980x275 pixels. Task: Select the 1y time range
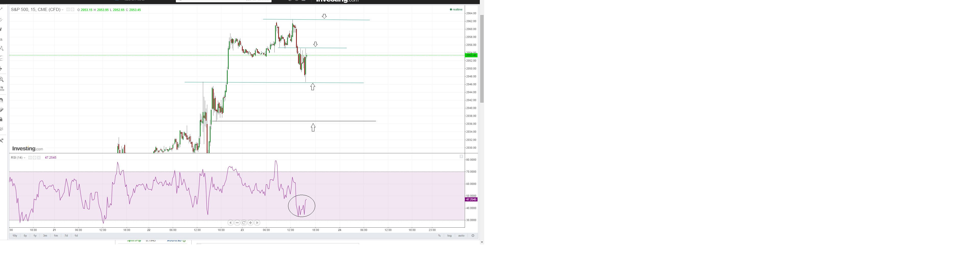pyautogui.click(x=35, y=236)
